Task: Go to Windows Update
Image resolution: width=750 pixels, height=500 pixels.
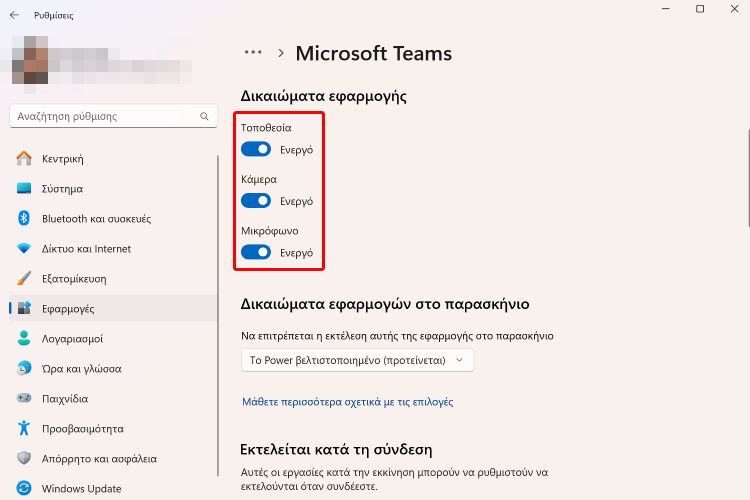Action: 113,489
